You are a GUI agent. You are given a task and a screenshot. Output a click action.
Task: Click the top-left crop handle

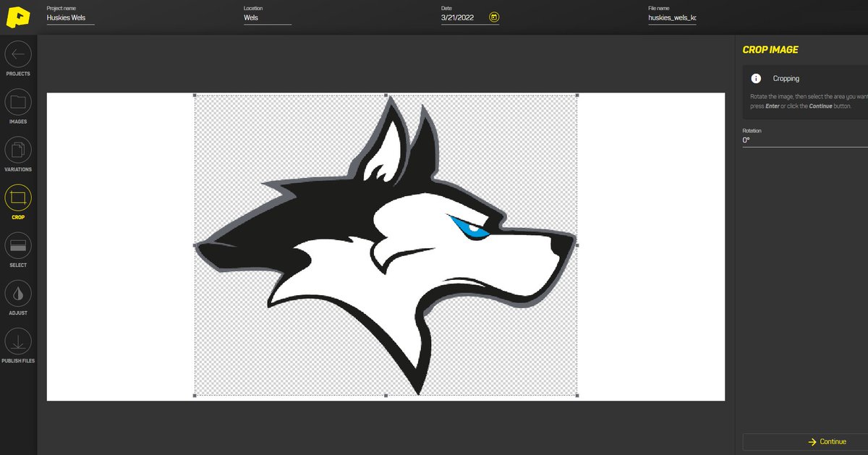tap(195, 95)
